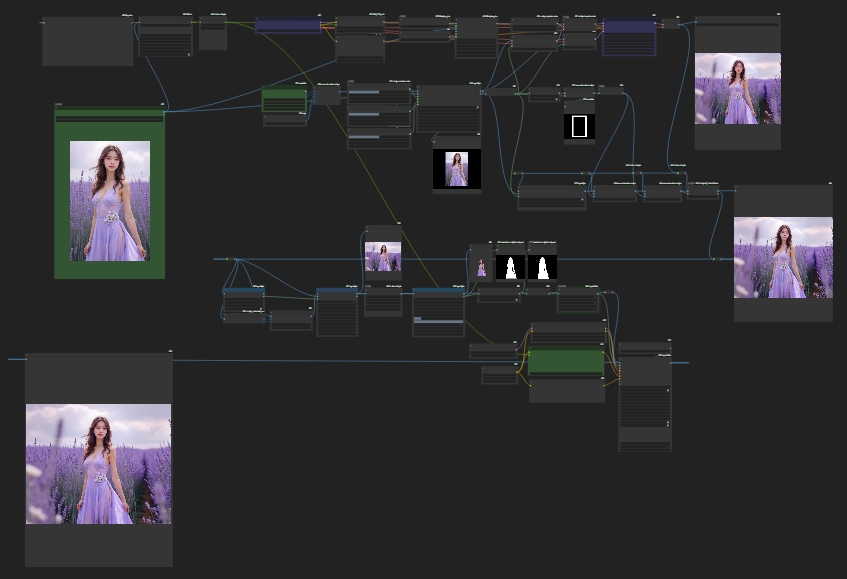Select the small purple node without widget rows
This screenshot has height=579, width=847.
(287, 25)
